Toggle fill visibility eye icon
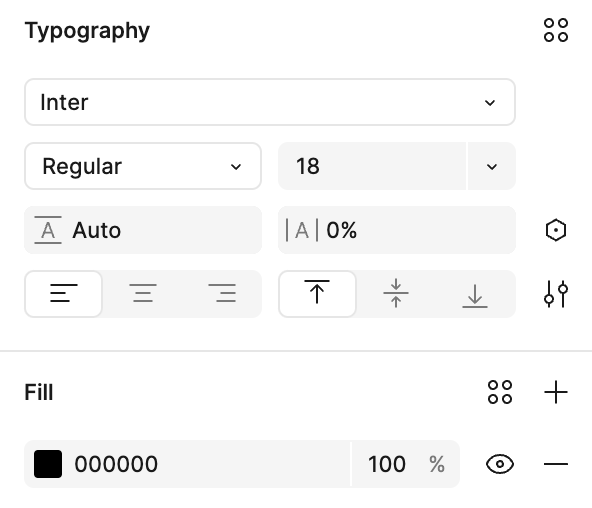This screenshot has width=592, height=508. [x=500, y=464]
